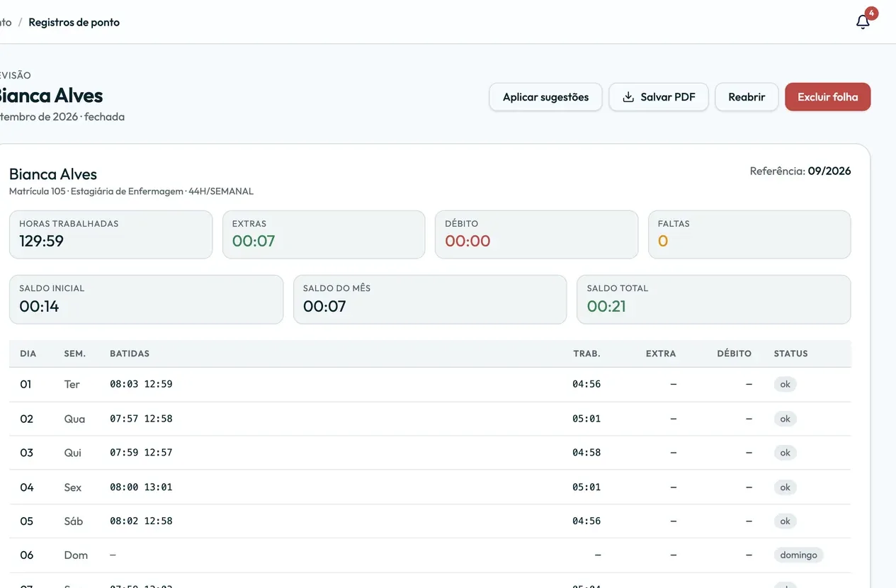
Task: Open the notifications bell
Action: (x=863, y=22)
